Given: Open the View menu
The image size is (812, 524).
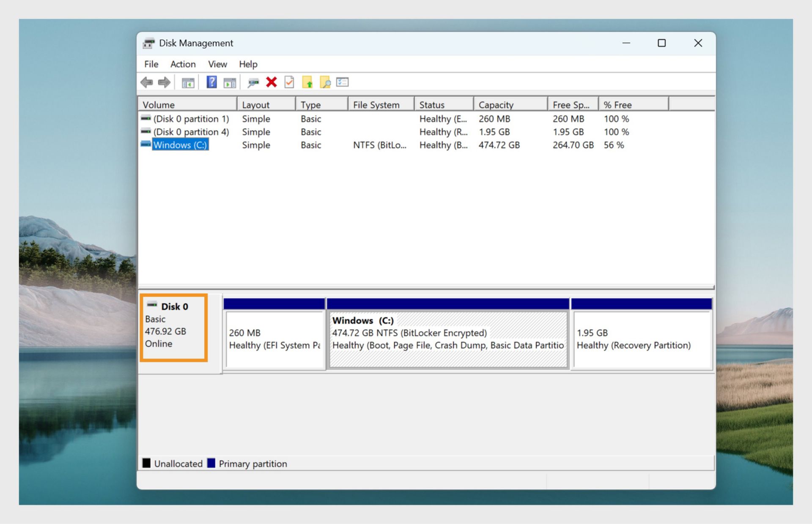Looking at the screenshot, I should click(x=217, y=64).
